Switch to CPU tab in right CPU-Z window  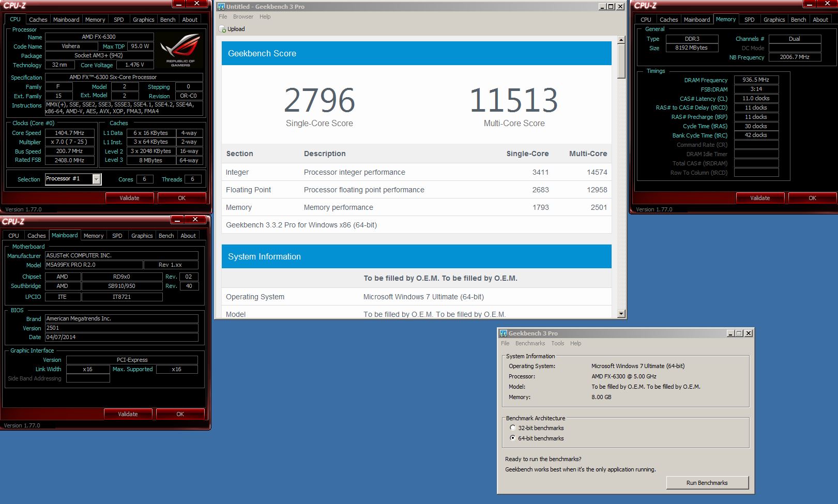click(x=646, y=20)
